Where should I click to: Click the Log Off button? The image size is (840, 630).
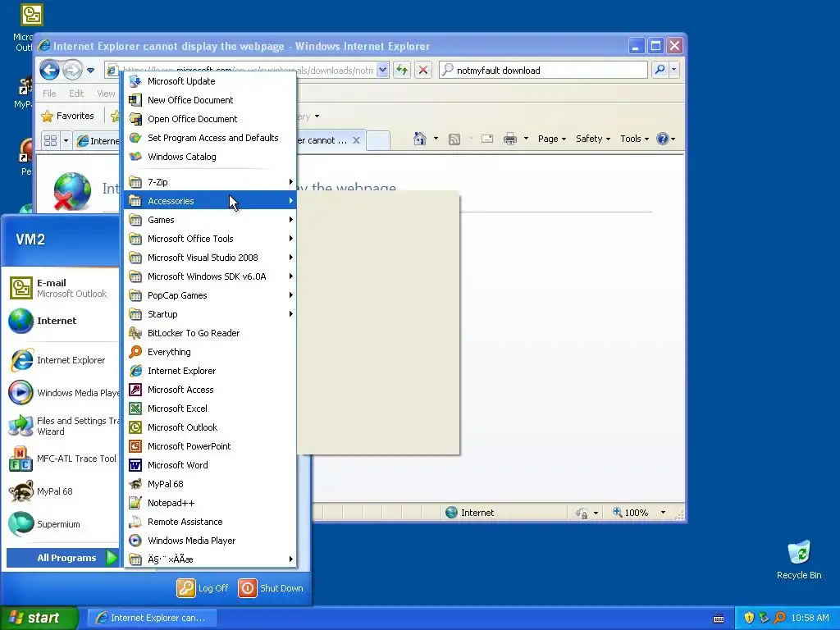coord(203,588)
